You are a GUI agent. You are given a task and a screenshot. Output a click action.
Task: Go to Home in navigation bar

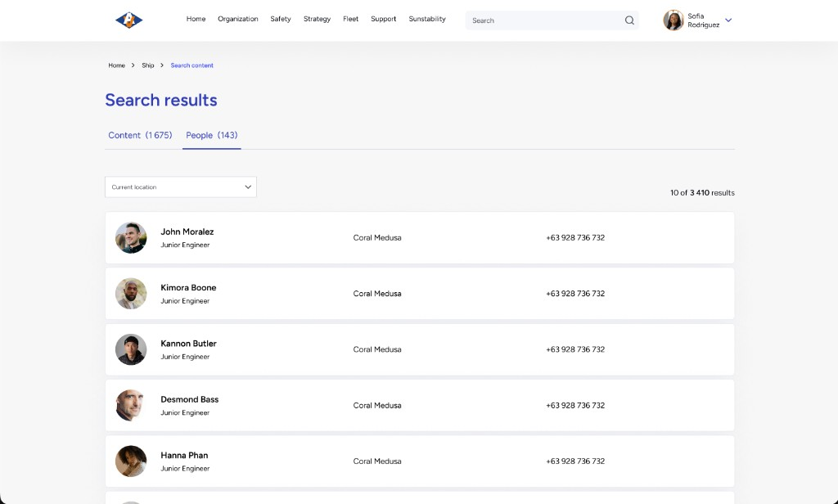point(196,19)
